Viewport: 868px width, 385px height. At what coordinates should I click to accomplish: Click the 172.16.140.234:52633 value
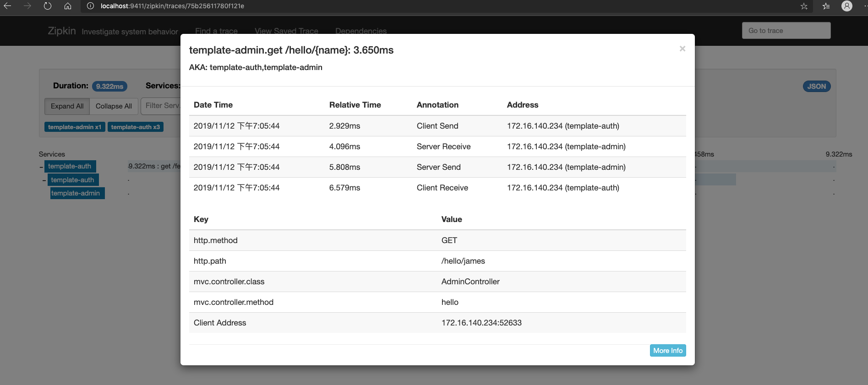point(481,323)
